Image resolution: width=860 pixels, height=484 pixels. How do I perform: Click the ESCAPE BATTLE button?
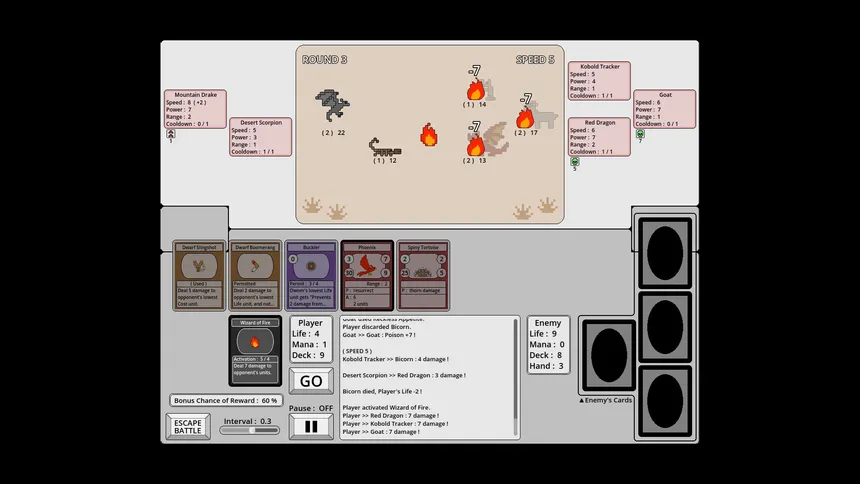tap(188, 426)
